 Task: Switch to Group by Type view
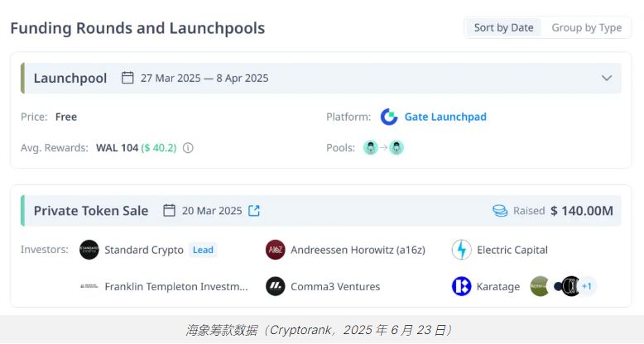[x=586, y=27]
